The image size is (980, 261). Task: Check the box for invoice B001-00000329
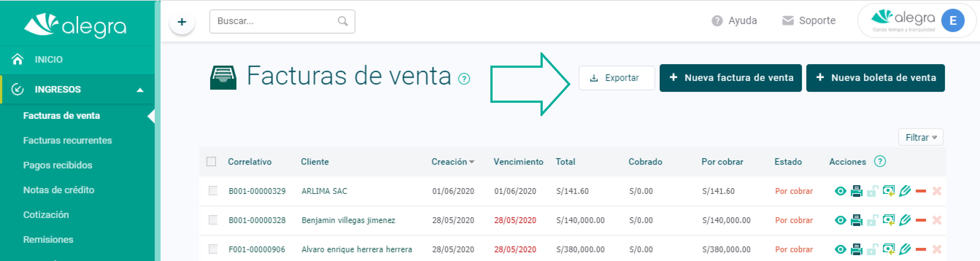pyautogui.click(x=213, y=191)
